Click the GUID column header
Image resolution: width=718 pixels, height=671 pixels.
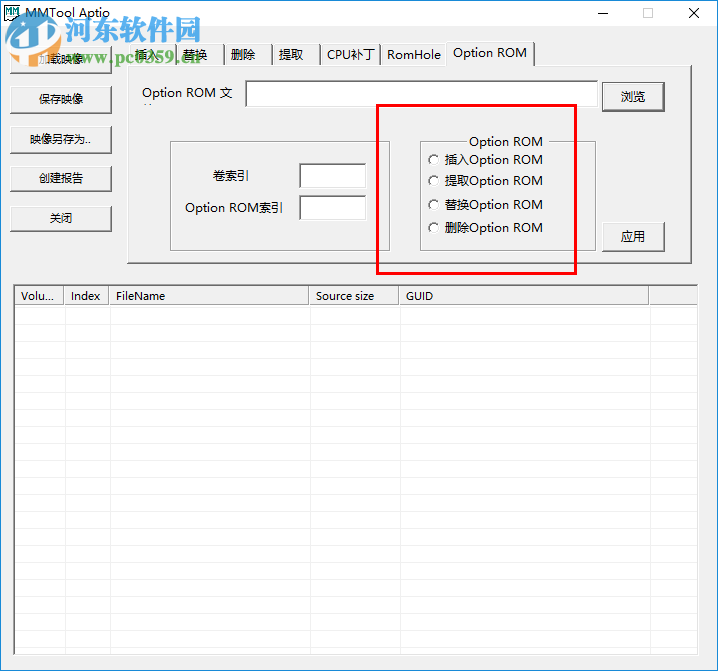(x=524, y=296)
